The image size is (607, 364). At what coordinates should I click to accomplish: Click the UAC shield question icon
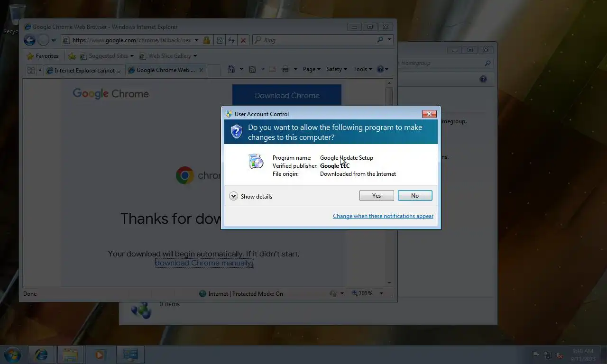point(237,131)
